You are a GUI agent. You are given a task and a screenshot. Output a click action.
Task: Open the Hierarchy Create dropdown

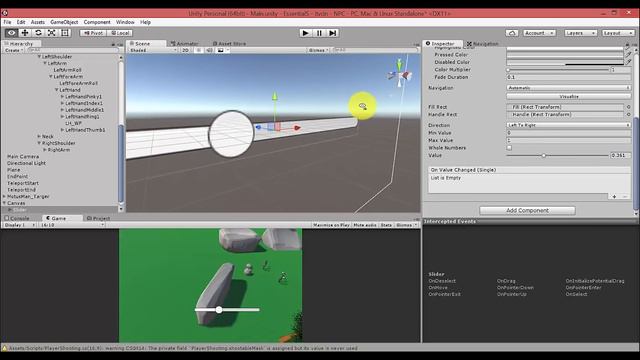point(14,50)
